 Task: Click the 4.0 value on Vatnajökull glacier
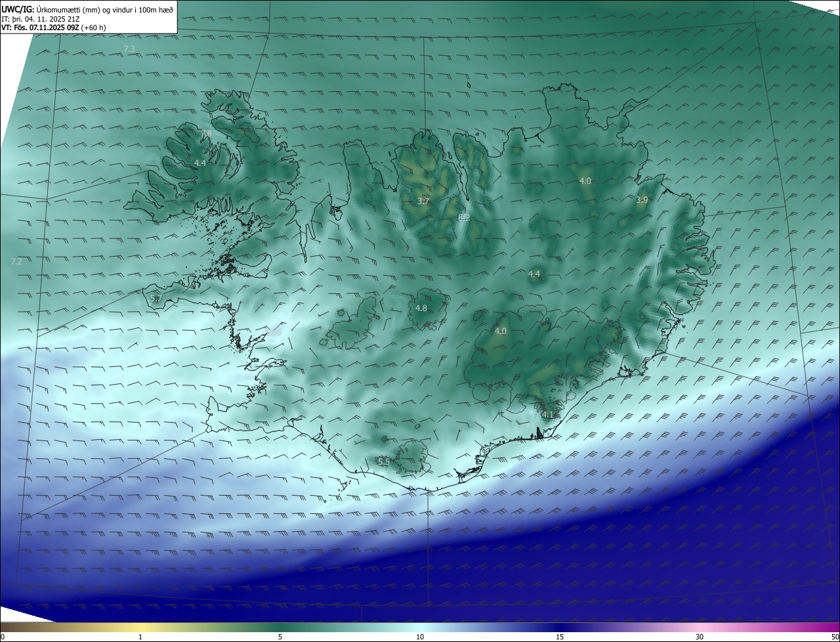501,332
